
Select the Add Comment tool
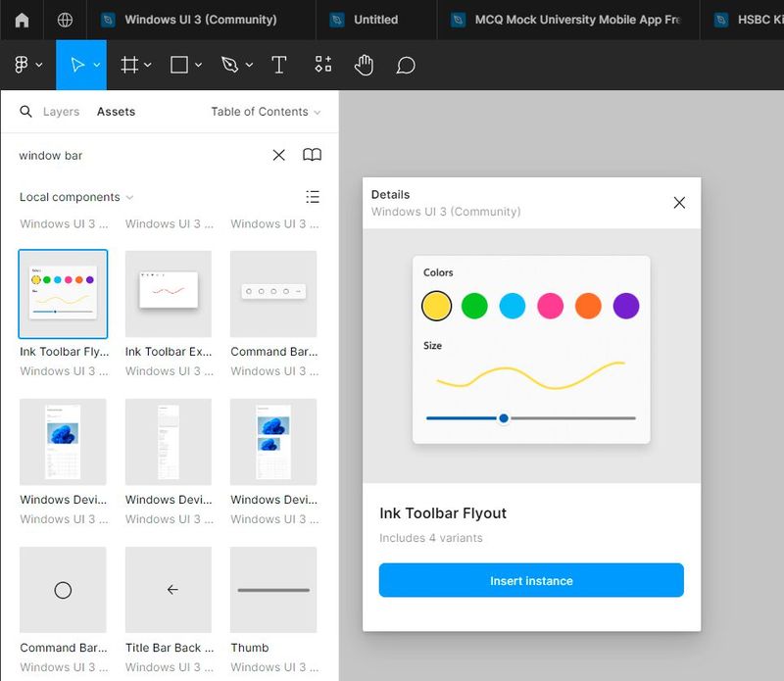406,65
